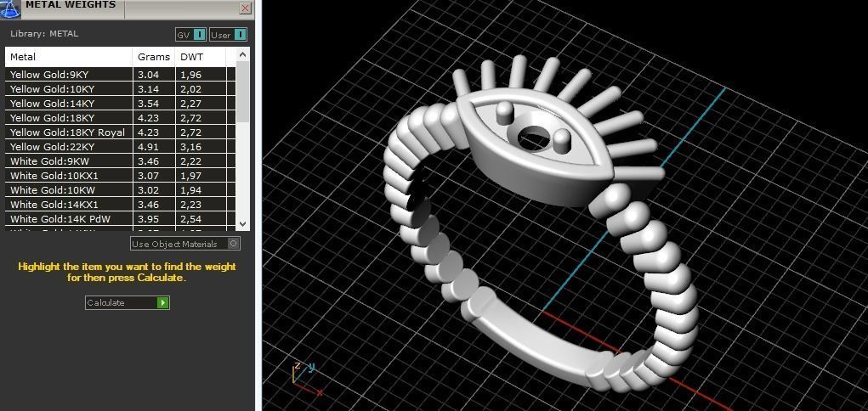The height and width of the screenshot is (411, 868).
Task: Select Yellow Gold:14KY row
Action: (x=120, y=104)
